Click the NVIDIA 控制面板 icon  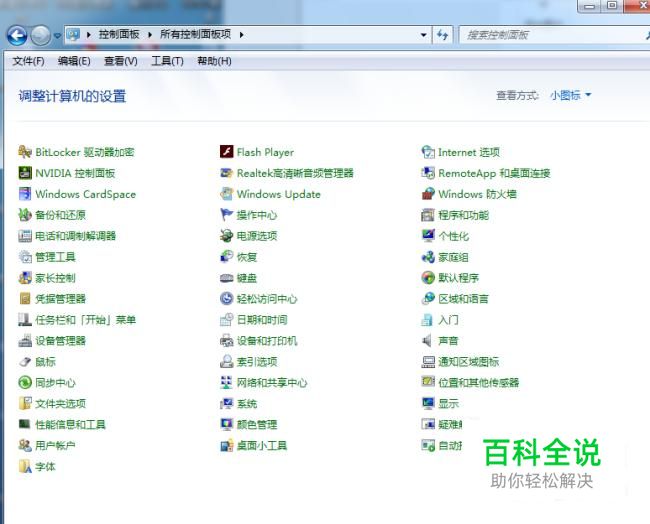[x=25, y=173]
